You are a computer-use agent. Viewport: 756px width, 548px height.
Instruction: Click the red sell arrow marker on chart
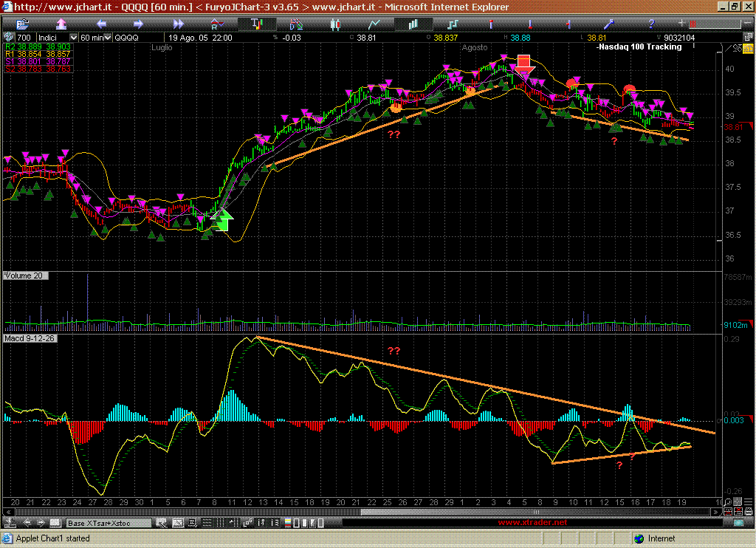(524, 64)
